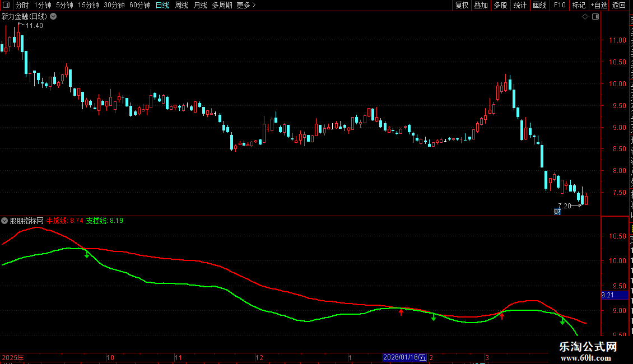Click the 股朋指标网 indicator name
The height and width of the screenshot is (364, 633).
pyautogui.click(x=27, y=221)
